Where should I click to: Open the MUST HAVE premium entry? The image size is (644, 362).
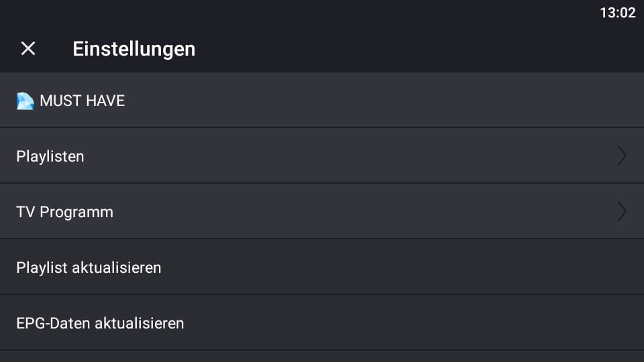tap(322, 100)
